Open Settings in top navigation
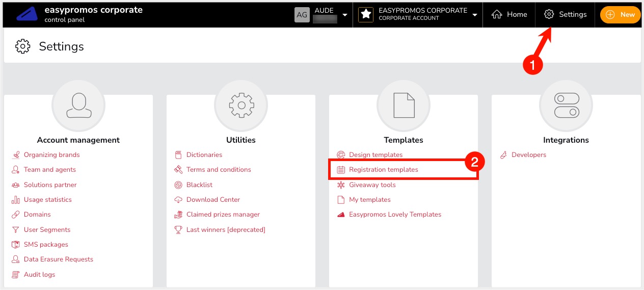This screenshot has height=290, width=644. (565, 15)
